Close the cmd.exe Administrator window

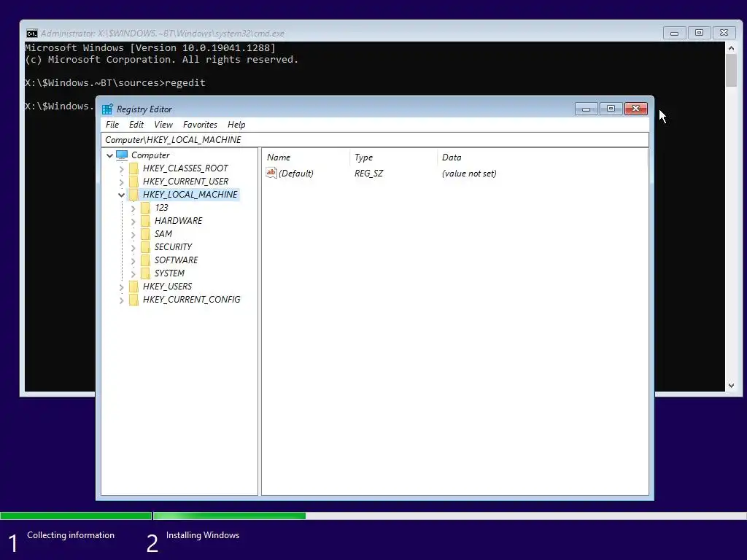click(x=724, y=33)
